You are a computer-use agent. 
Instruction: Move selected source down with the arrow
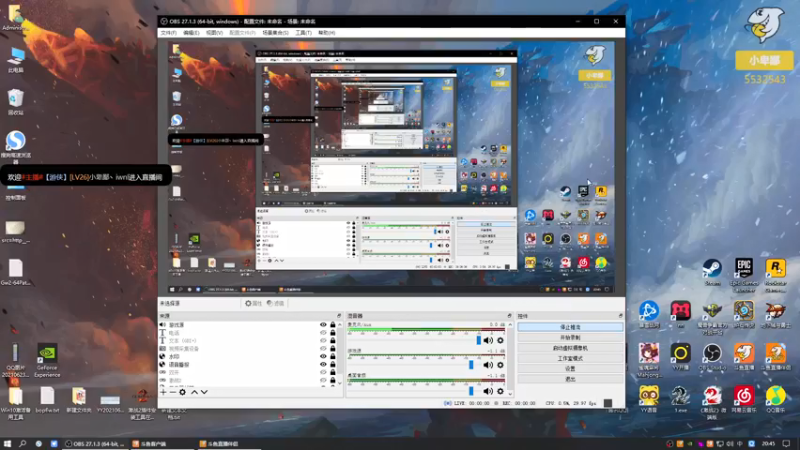pyautogui.click(x=204, y=392)
